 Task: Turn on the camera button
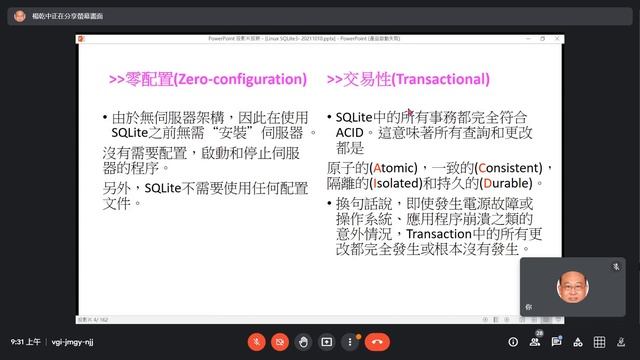pos(280,342)
